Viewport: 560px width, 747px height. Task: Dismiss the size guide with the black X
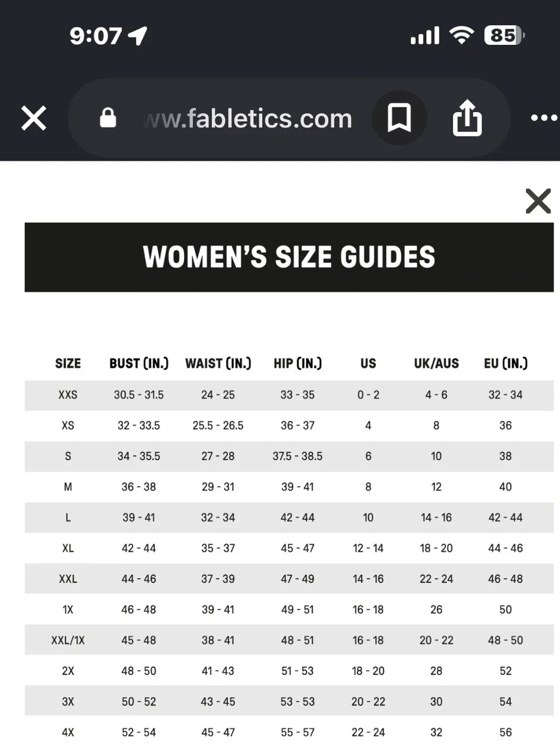[x=538, y=201]
